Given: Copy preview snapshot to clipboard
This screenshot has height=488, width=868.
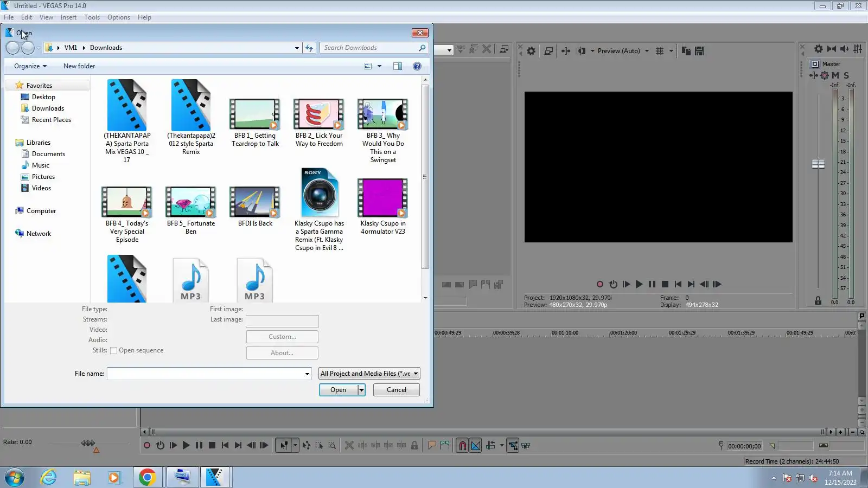Looking at the screenshot, I should click(686, 51).
